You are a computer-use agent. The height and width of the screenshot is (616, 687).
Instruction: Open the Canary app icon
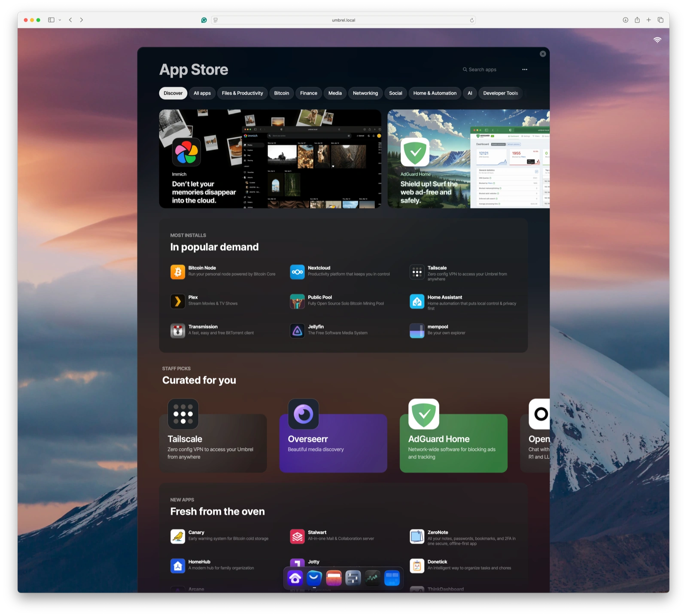(178, 536)
